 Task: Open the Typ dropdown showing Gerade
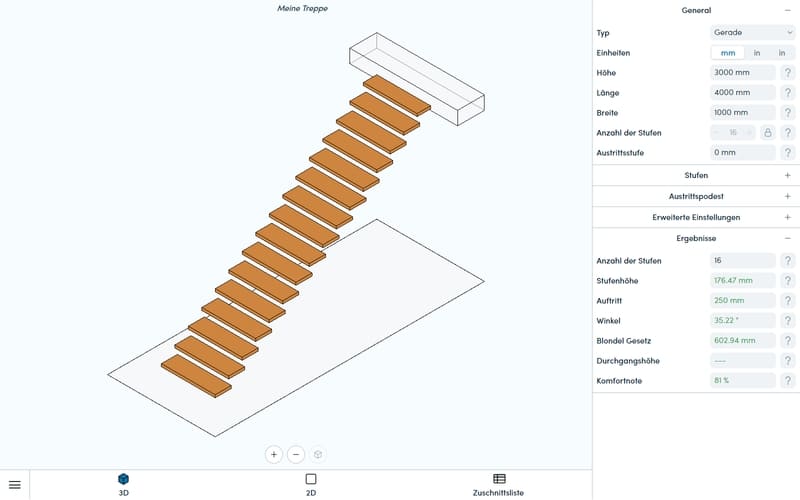[x=753, y=32]
